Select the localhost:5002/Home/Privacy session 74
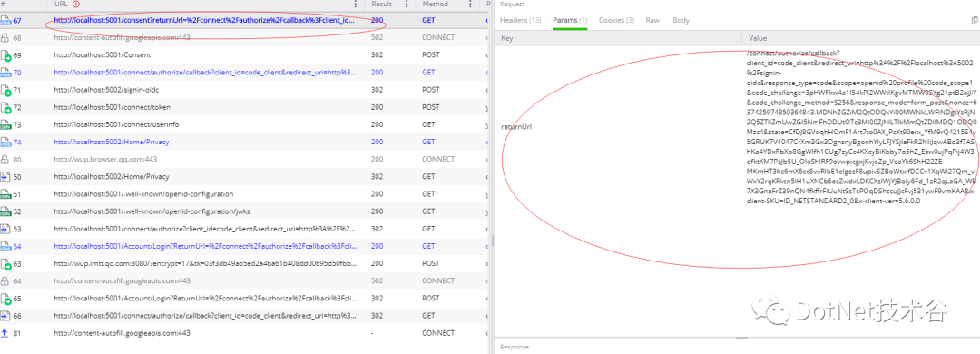Image resolution: width=980 pixels, height=354 pixels. pos(244,142)
